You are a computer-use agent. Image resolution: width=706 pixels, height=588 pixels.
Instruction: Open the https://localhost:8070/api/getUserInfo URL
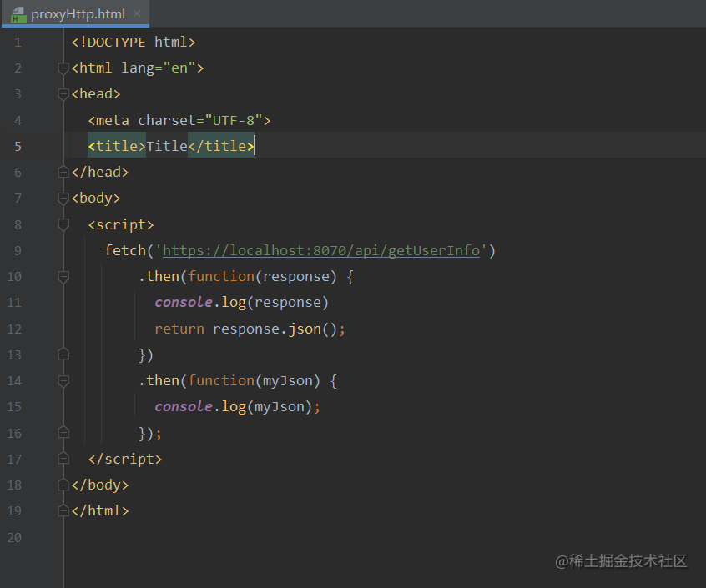click(x=321, y=250)
